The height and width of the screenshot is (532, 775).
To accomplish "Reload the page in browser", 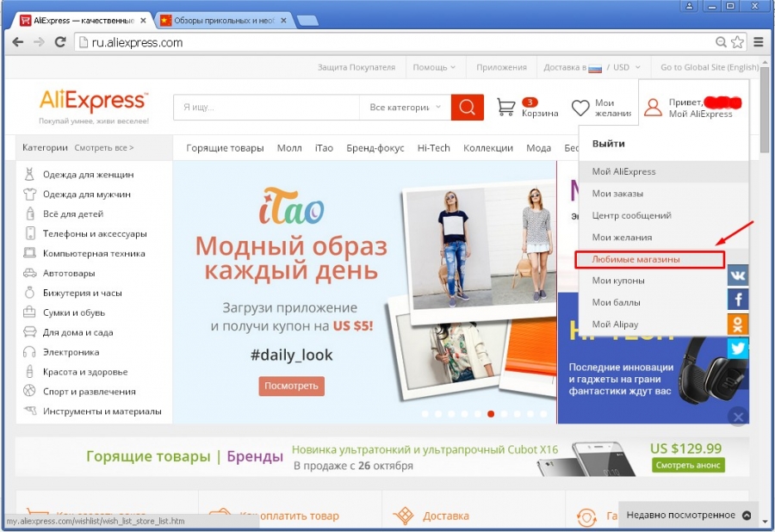I will coord(60,42).
